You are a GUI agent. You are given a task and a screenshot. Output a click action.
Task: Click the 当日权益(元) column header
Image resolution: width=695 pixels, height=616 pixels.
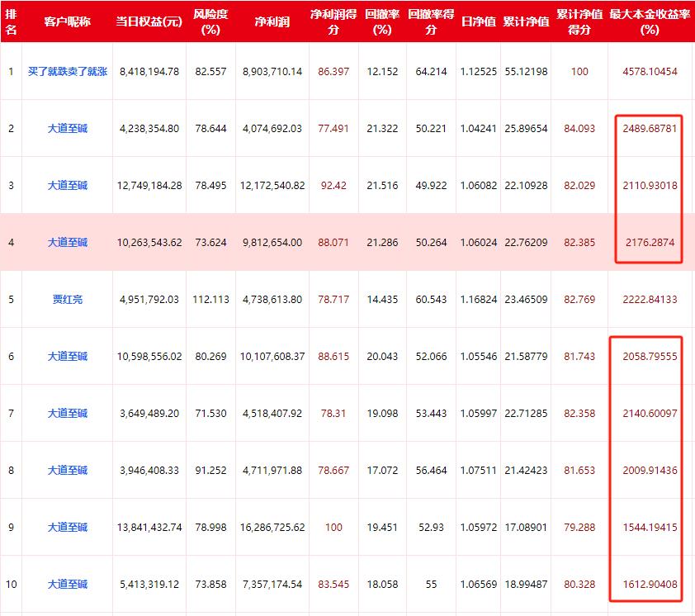pyautogui.click(x=149, y=21)
